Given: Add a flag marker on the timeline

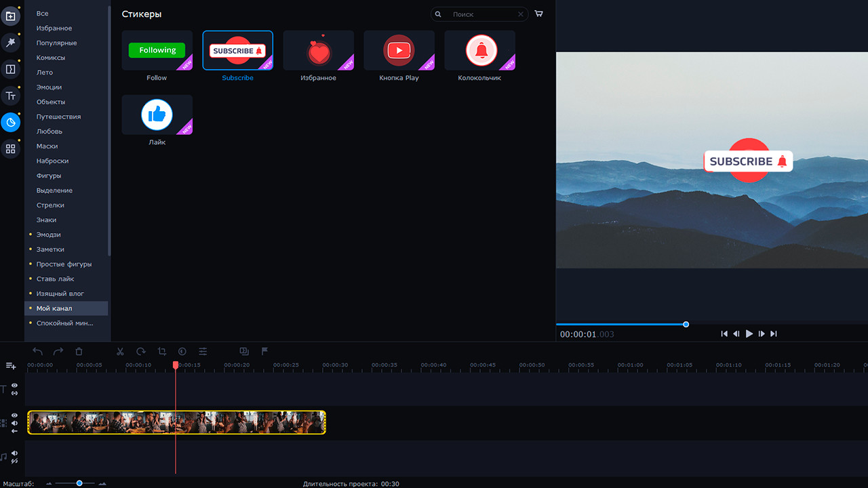Looking at the screenshot, I should (264, 352).
